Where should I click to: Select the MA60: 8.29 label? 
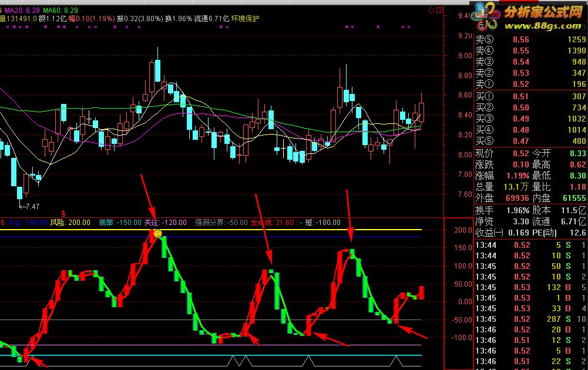tap(61, 11)
